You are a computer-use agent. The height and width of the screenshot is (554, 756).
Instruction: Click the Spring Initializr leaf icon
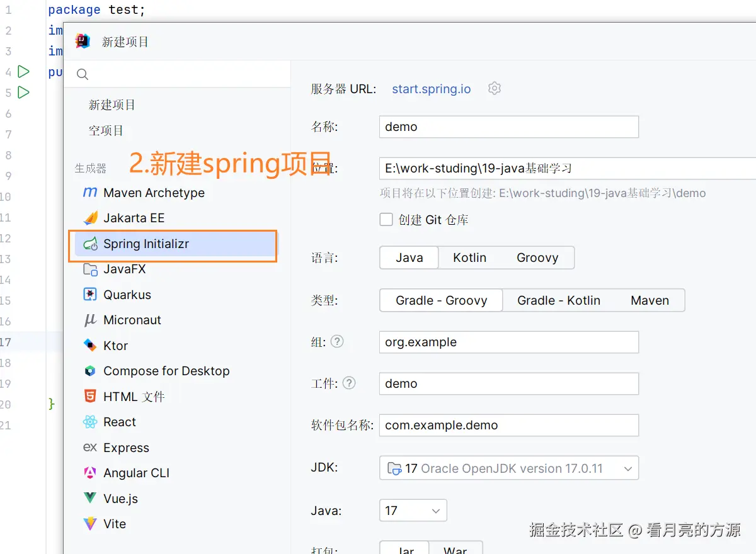[91, 244]
